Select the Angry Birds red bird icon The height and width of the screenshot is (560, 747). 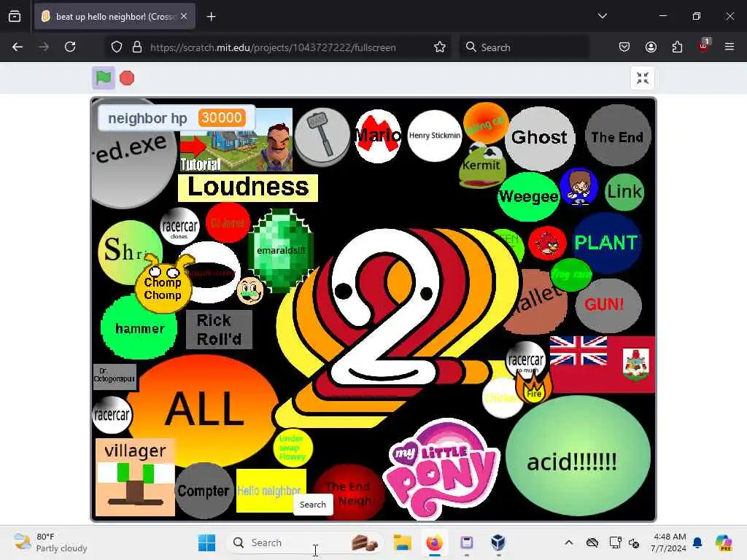(547, 244)
